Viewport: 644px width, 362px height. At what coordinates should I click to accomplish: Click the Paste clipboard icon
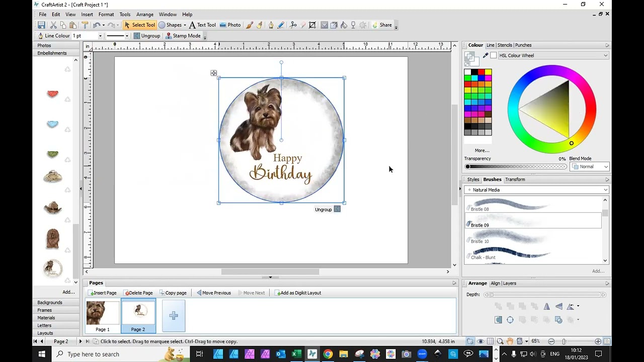(73, 25)
